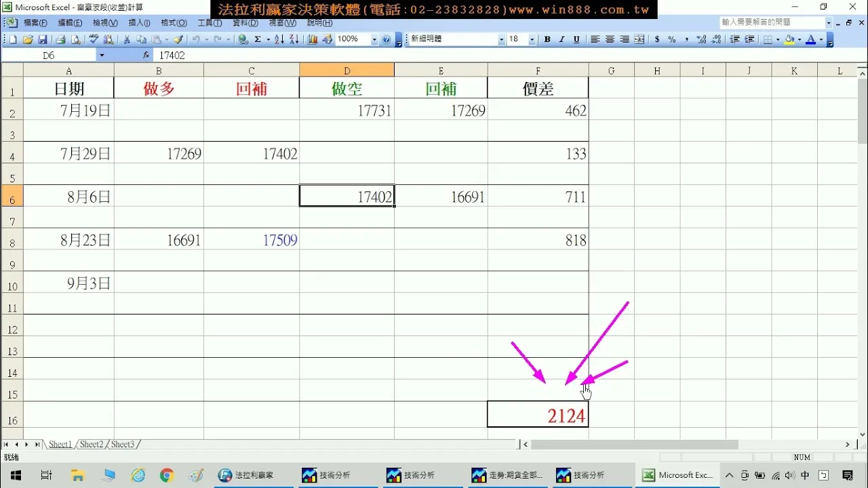The image size is (868, 488).
Task: Click the AutoSum sigma icon
Action: click(x=258, y=39)
